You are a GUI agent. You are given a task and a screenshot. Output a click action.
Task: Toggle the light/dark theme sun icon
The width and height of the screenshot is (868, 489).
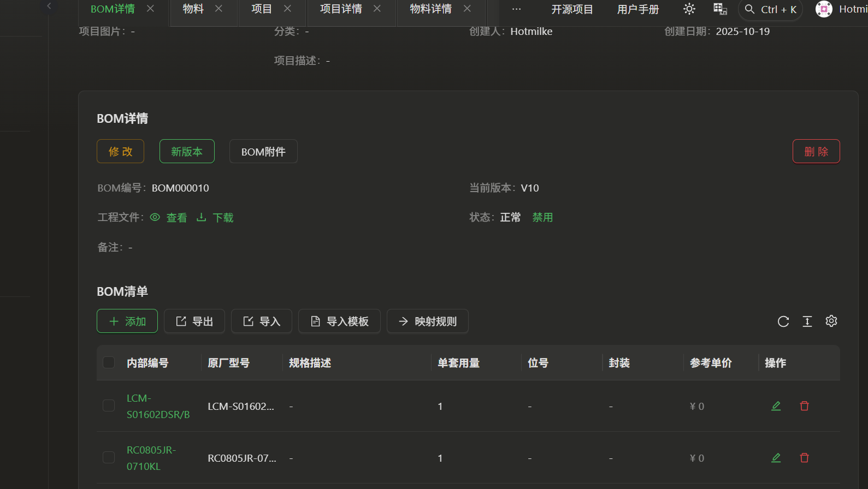(x=689, y=9)
